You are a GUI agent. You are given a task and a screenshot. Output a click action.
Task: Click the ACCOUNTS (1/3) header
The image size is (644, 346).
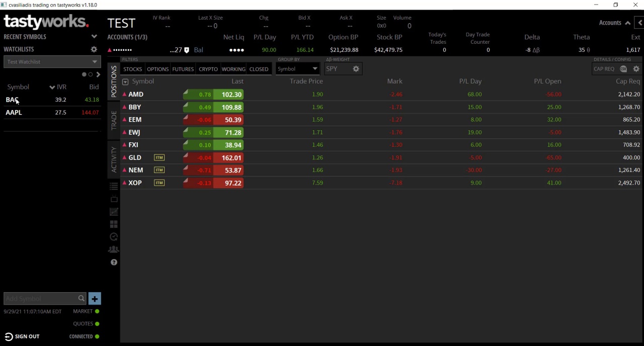click(127, 37)
